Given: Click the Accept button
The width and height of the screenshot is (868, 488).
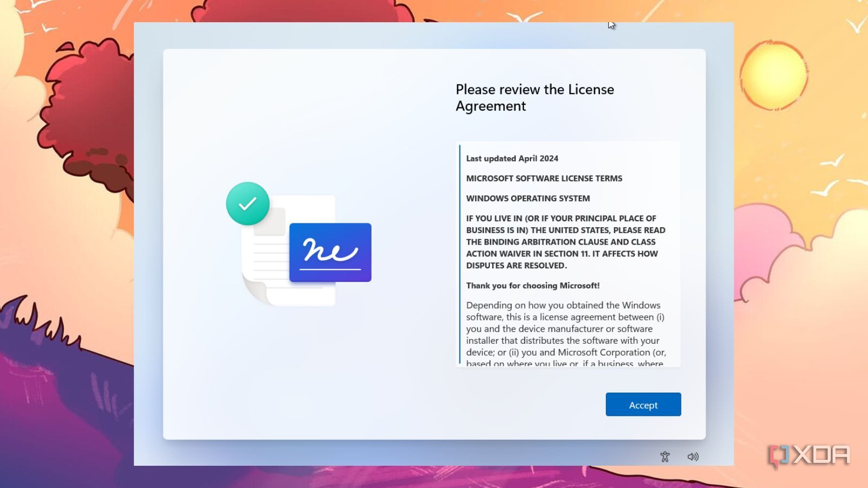Looking at the screenshot, I should click(x=643, y=404).
